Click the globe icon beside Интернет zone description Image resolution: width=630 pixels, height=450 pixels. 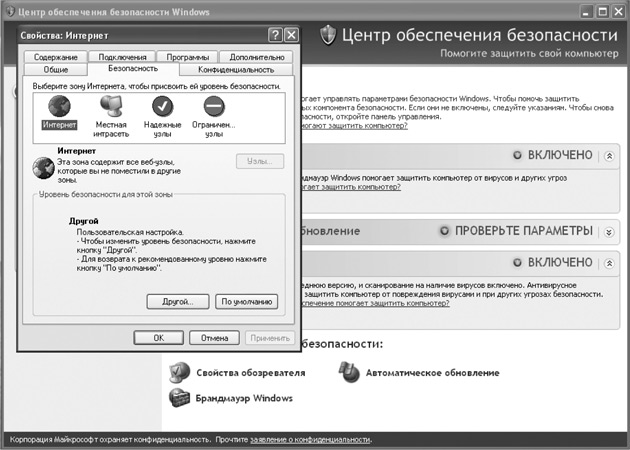(43, 168)
